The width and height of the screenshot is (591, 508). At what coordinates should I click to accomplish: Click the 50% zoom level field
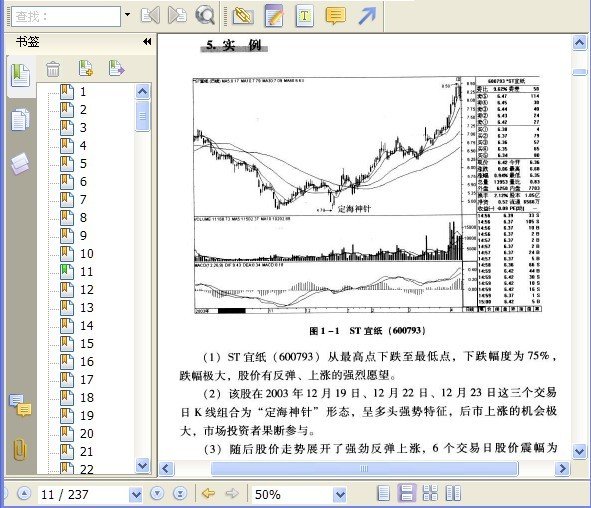(292, 494)
